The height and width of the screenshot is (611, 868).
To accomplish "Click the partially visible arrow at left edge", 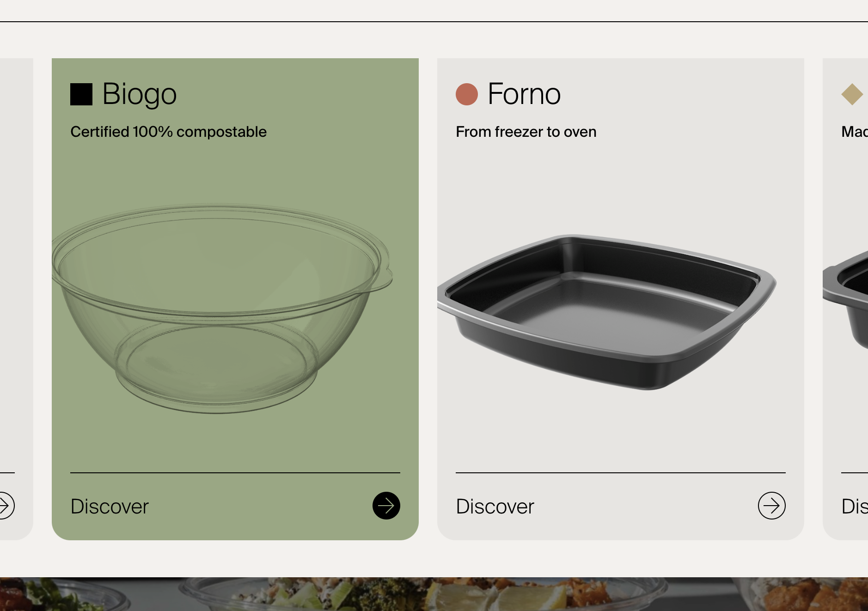I will pyautogui.click(x=6, y=505).
